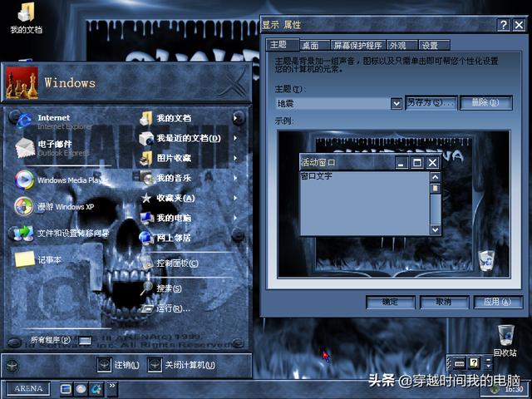The image size is (532, 399).
Task: Open 漫游 Windows XP tour
Action: (x=54, y=206)
